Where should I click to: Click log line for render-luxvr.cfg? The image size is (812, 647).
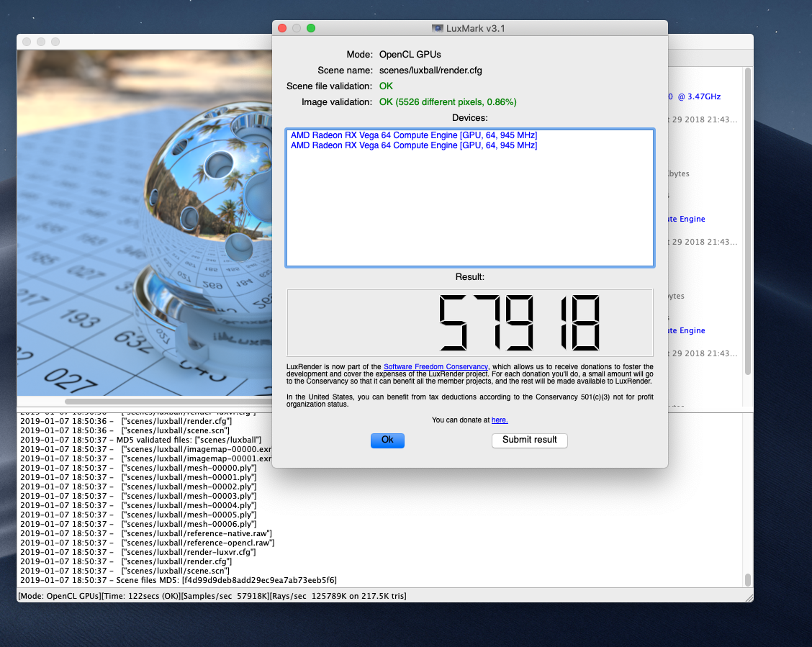click(x=137, y=552)
